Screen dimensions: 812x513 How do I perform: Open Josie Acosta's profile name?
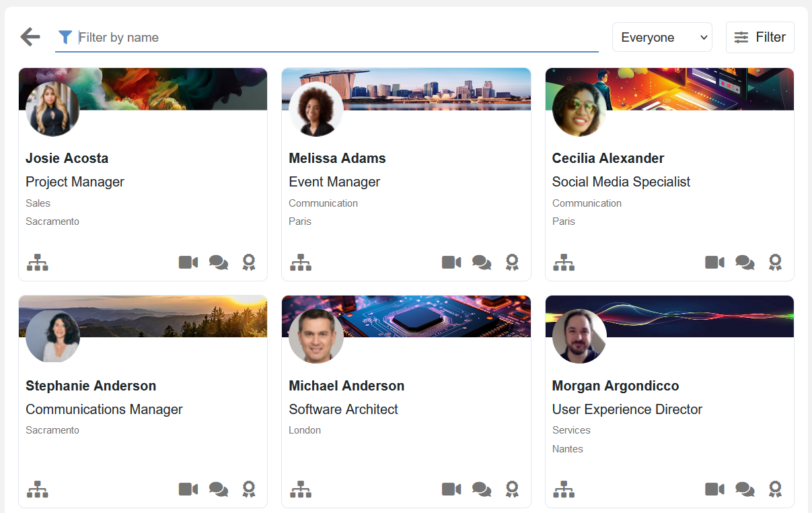[67, 158]
